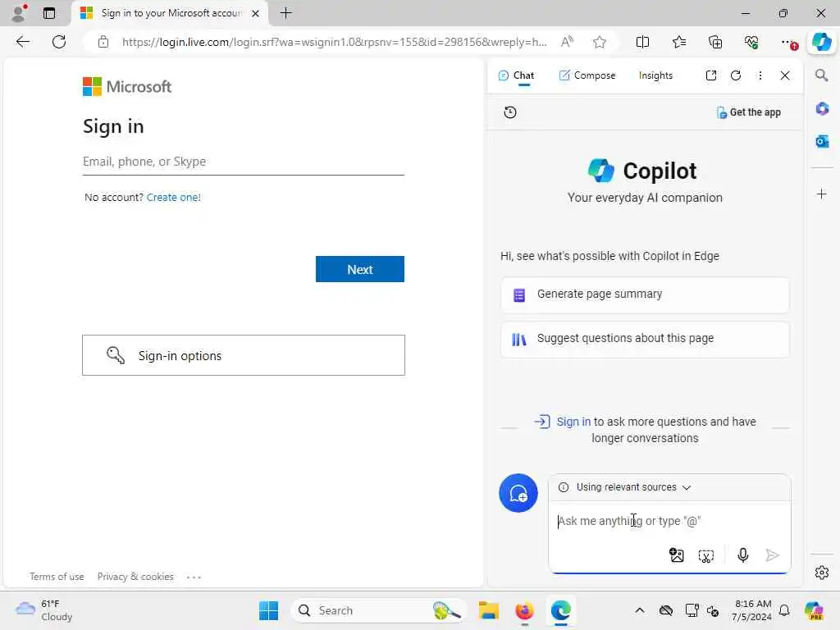Open Split screen view
The image size is (840, 630).
click(642, 42)
